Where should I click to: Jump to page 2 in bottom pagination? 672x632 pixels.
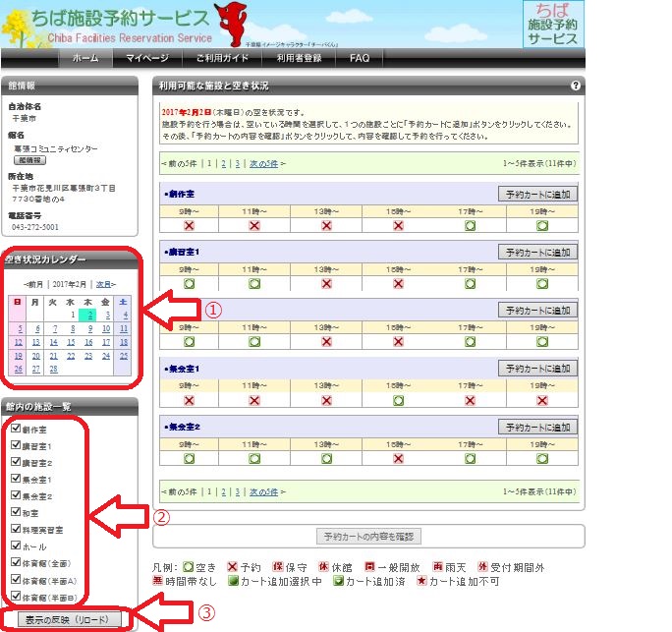pos(224,491)
